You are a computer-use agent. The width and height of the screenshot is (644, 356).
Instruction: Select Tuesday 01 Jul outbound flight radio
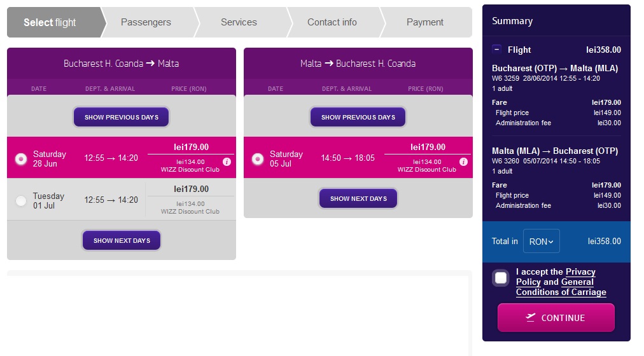click(x=21, y=200)
